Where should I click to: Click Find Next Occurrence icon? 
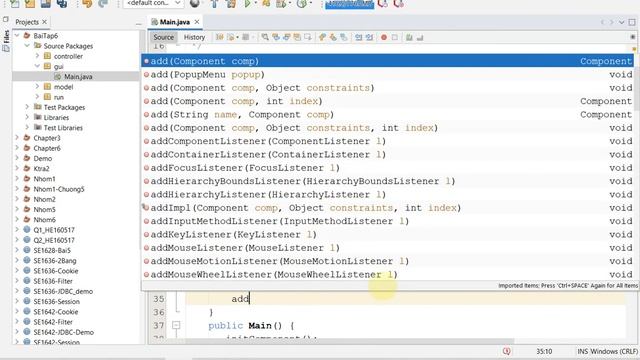[x=287, y=37]
